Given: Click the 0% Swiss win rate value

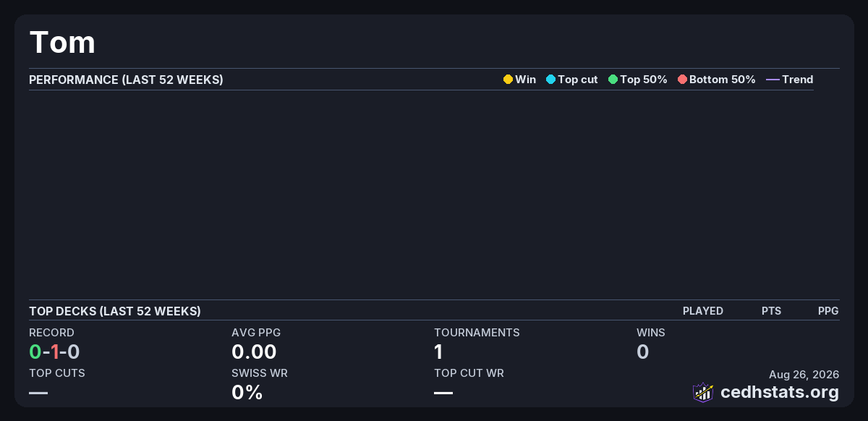Looking at the screenshot, I should point(247,393).
